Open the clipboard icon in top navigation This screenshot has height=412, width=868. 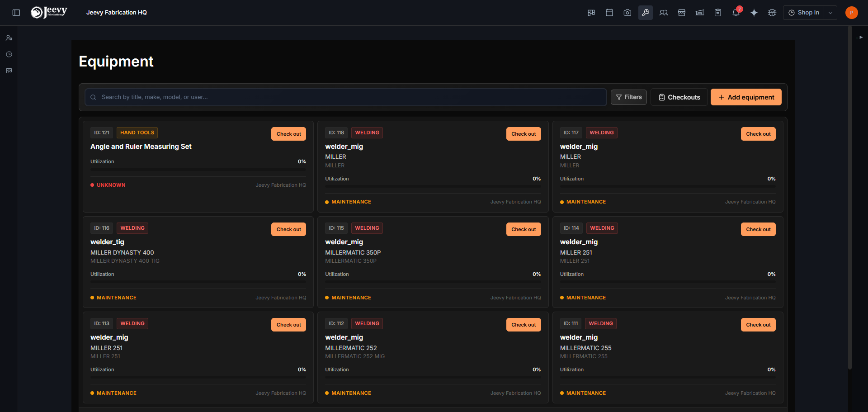718,13
